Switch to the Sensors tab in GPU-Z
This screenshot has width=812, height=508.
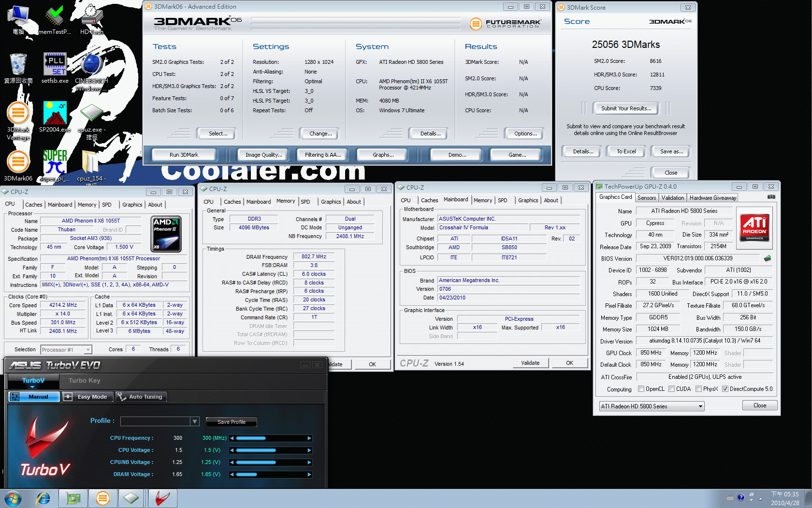tap(647, 198)
